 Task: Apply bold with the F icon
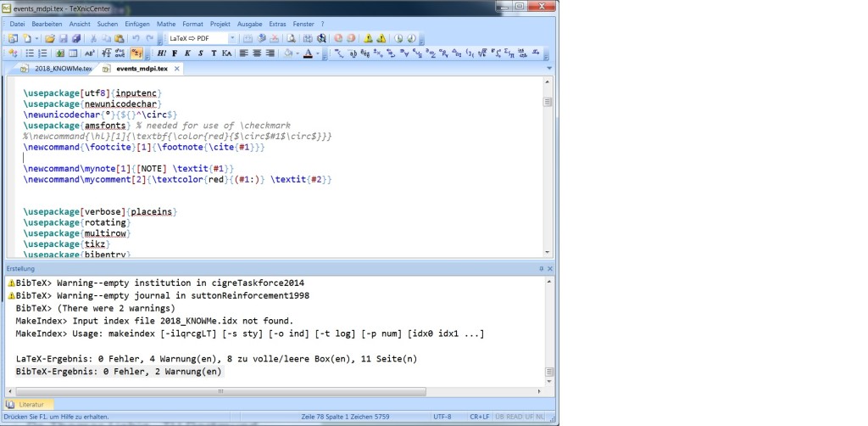pos(175,53)
